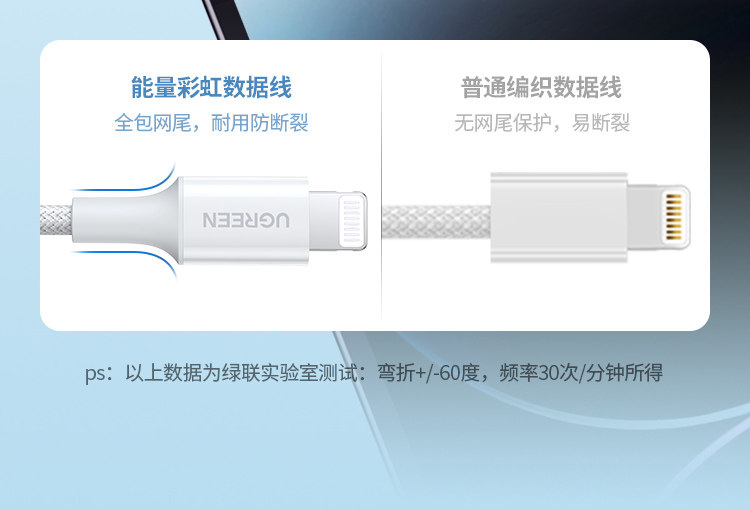The image size is (750, 509).
Task: Select the subtitle 全包网尾，耐用防断裂
Action: (x=211, y=123)
